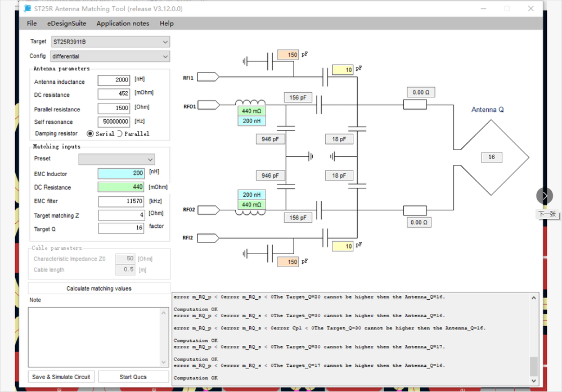Click the ST25R app icon in title bar
Screen dimensions: 562x392
pos(28,9)
